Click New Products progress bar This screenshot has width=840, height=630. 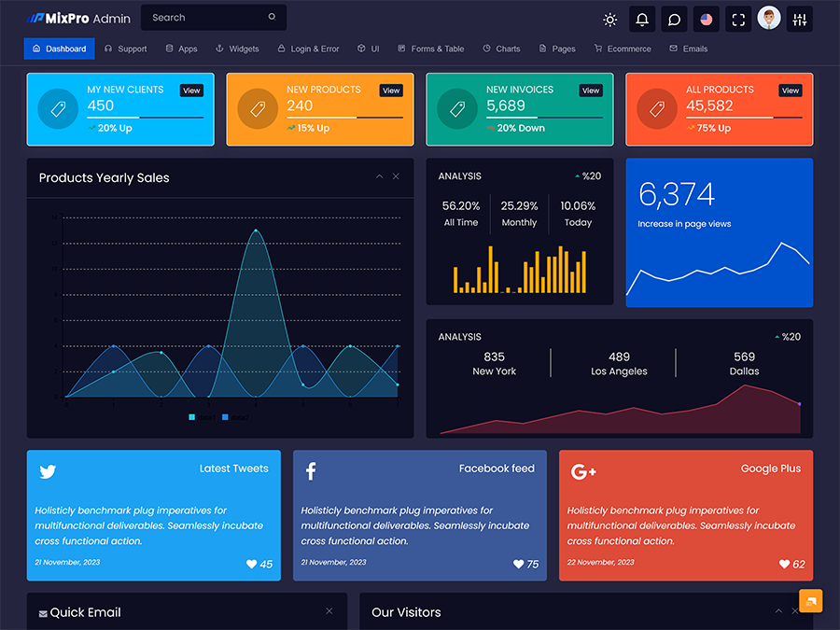pyautogui.click(x=344, y=118)
